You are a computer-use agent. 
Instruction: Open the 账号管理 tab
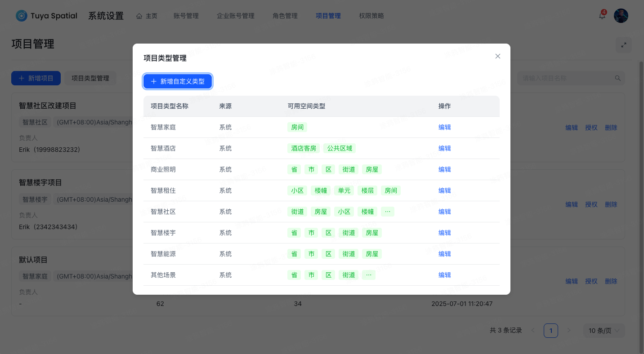[186, 16]
